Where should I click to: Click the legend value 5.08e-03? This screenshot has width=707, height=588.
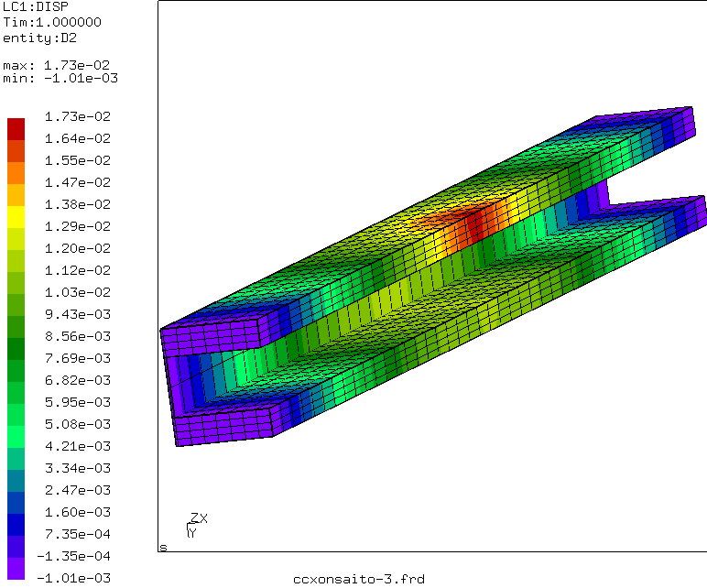coord(78,424)
